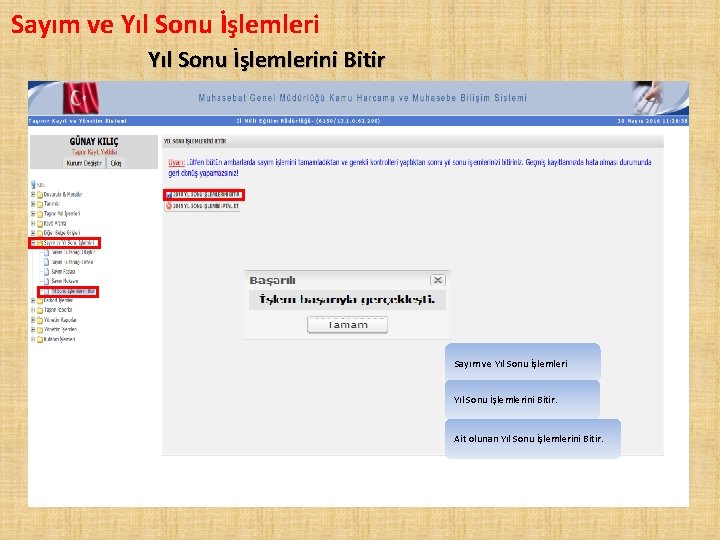Expand the Taşınır Mal İşlemleri folder
Viewport: 720px width, 540px height.
click(x=33, y=214)
